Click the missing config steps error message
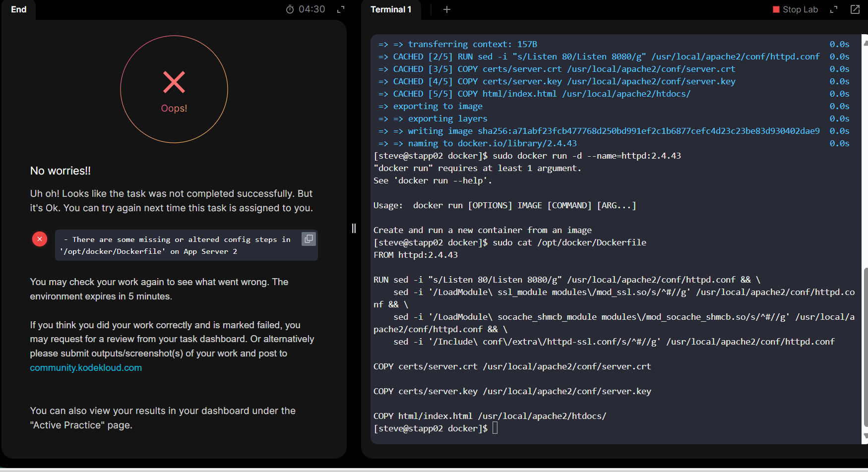 [176, 245]
